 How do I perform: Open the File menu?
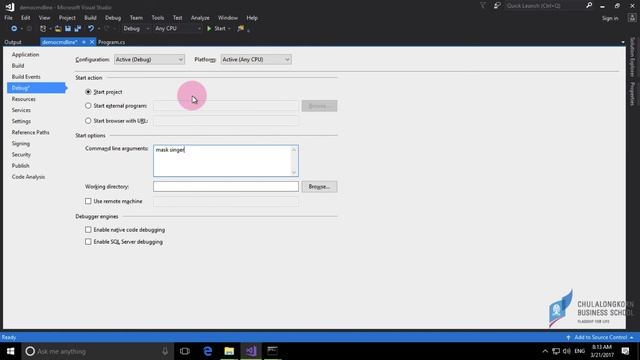pos(9,18)
